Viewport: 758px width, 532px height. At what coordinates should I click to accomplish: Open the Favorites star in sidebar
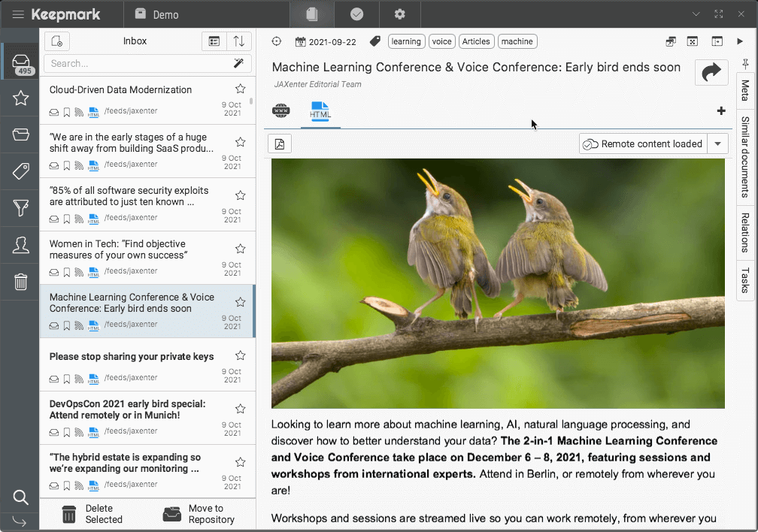tap(20, 98)
